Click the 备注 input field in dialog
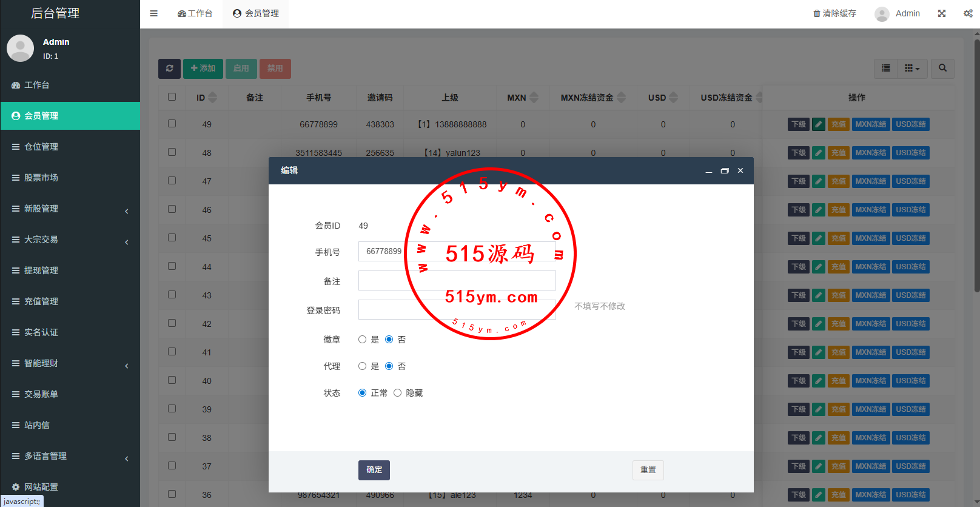Viewport: 980px width, 507px height. pyautogui.click(x=457, y=281)
